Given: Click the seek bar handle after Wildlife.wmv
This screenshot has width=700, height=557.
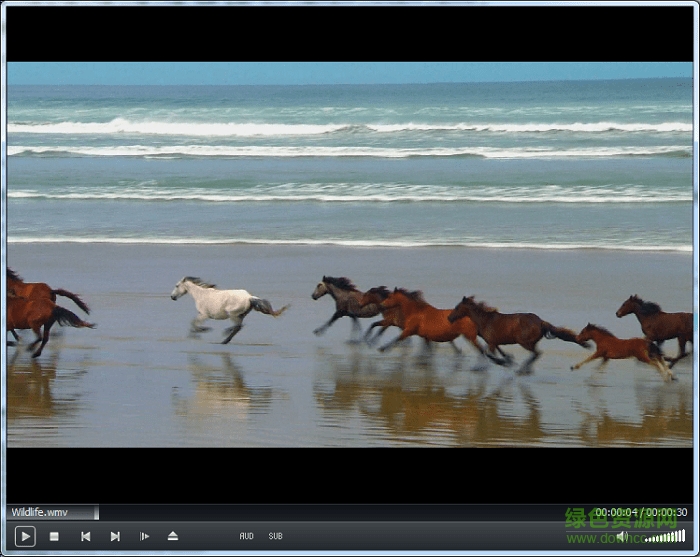Looking at the screenshot, I should [x=97, y=513].
